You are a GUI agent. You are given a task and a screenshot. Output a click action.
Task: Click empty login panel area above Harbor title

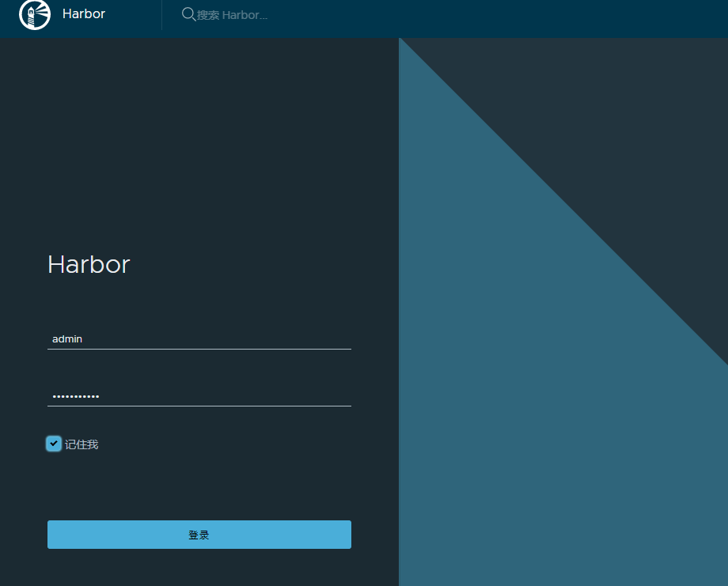tap(198, 142)
